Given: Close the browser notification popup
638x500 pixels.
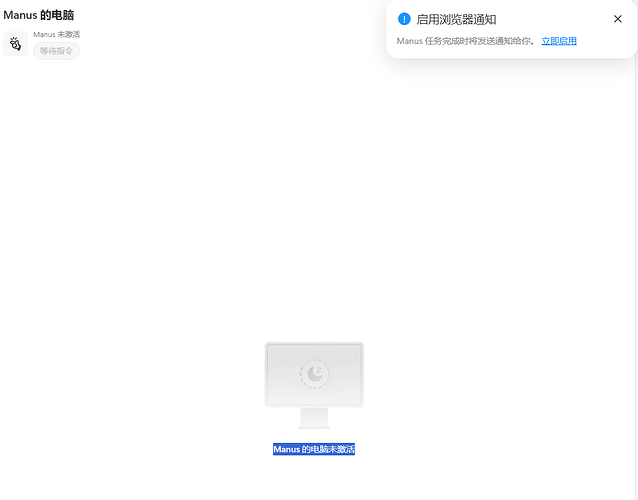Looking at the screenshot, I should coord(618,19).
